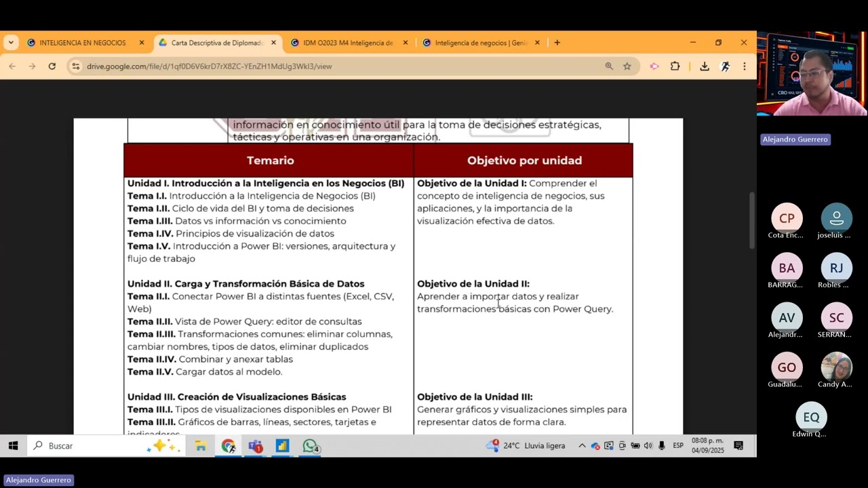Go back in browser history
The image size is (868, 488).
pyautogui.click(x=12, y=66)
